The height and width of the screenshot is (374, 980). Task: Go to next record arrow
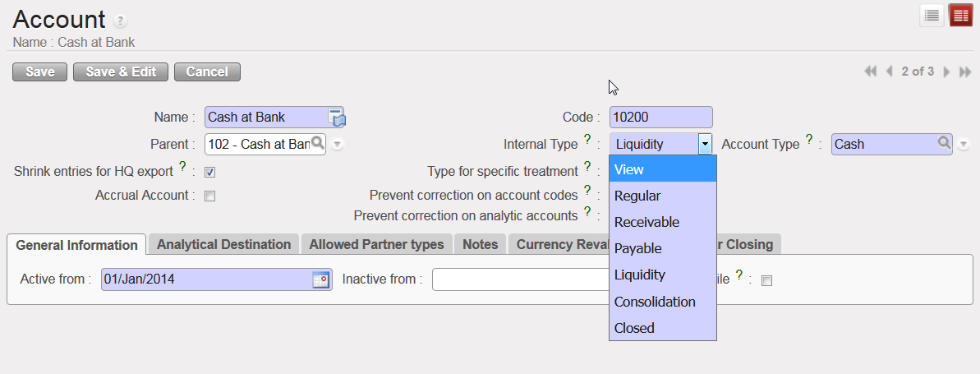946,72
